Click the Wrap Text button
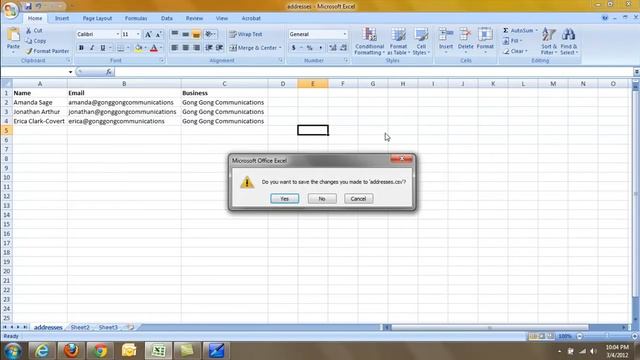 click(x=246, y=34)
